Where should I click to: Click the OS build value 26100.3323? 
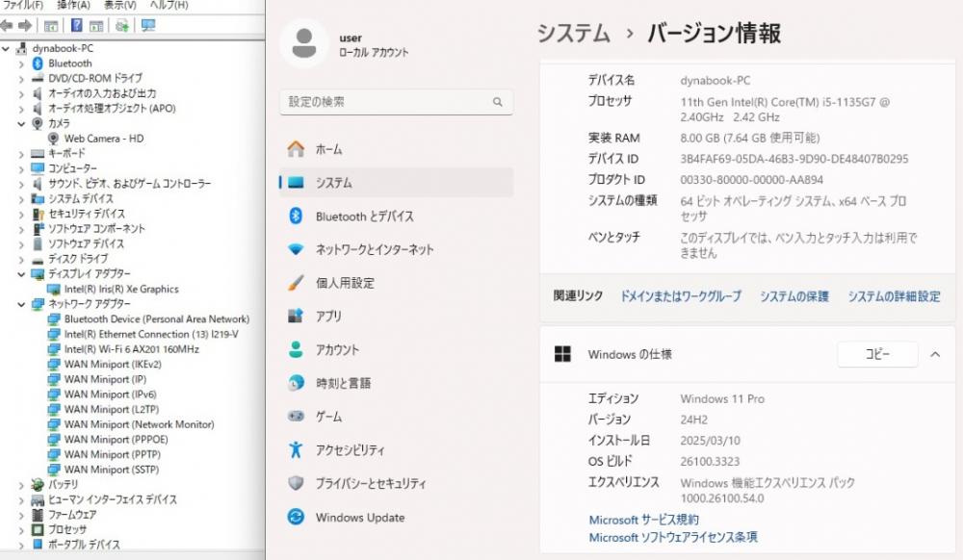[x=710, y=461]
